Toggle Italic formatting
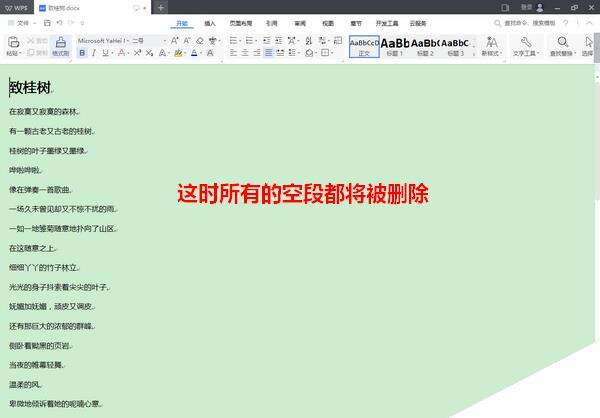The image size is (600, 418). (x=94, y=53)
